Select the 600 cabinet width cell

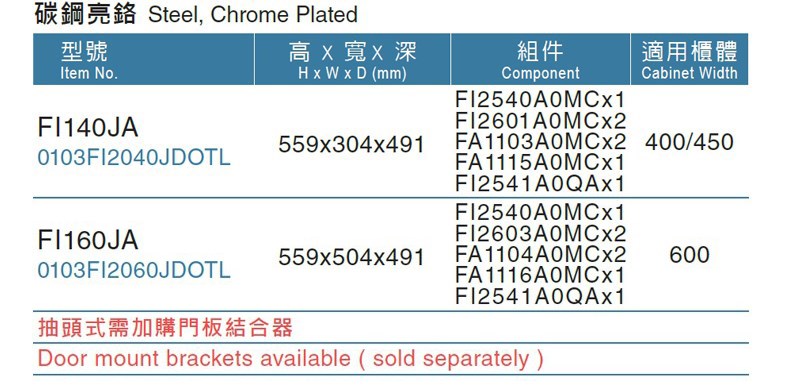click(689, 255)
